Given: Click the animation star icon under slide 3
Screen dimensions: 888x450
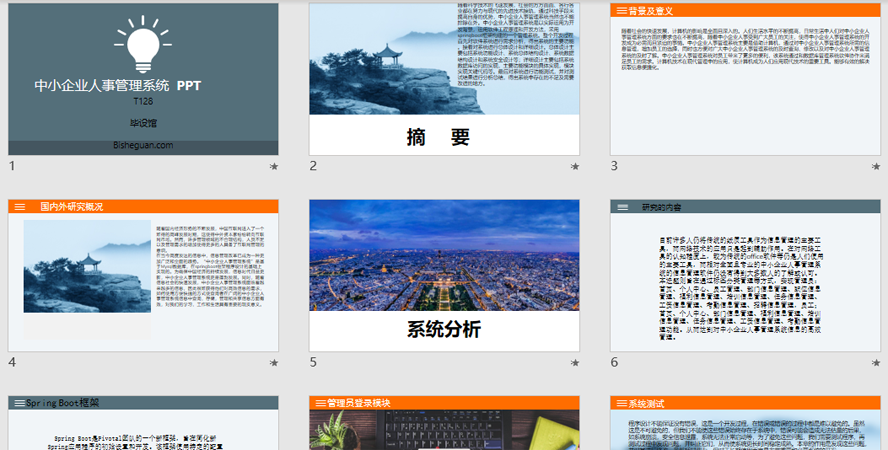Looking at the screenshot, I should [876, 167].
